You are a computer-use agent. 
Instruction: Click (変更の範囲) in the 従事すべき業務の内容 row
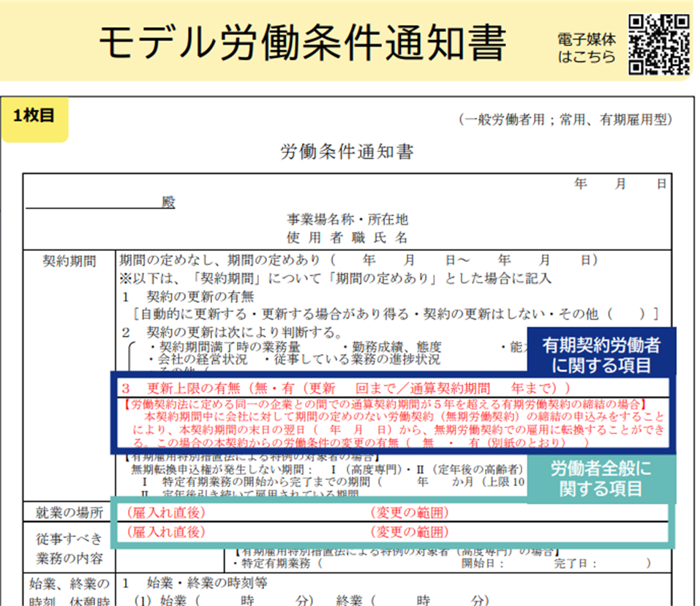click(410, 532)
